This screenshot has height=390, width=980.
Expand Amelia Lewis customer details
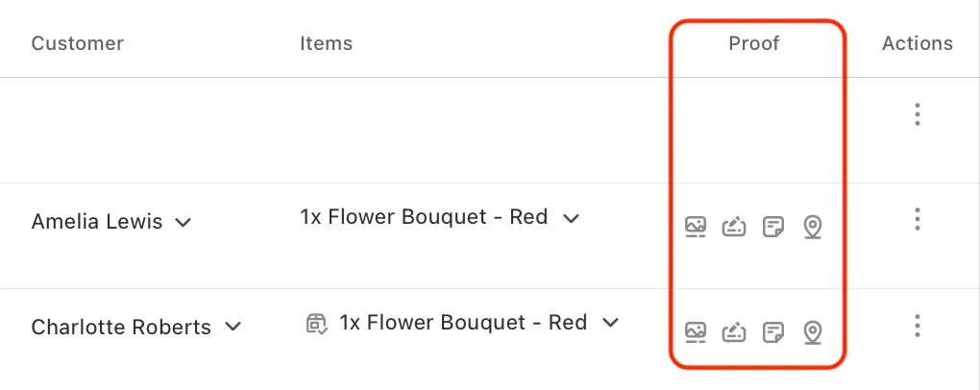pyautogui.click(x=183, y=222)
